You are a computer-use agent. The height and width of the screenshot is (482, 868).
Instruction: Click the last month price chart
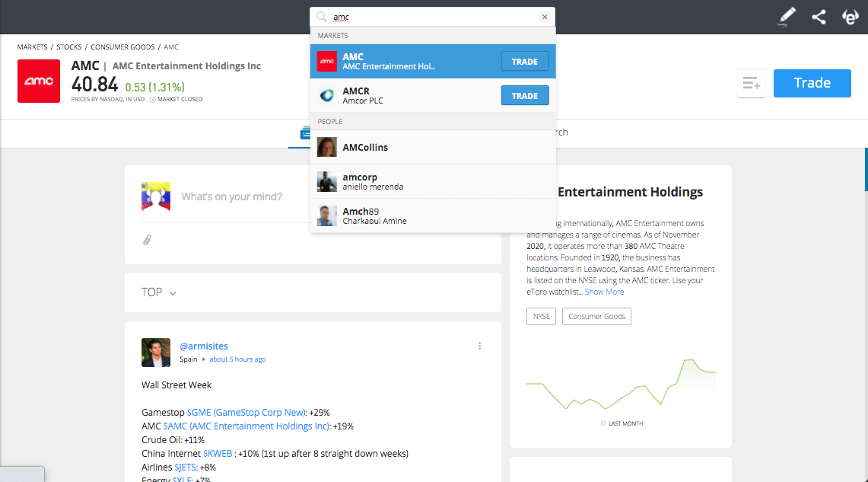[621, 384]
